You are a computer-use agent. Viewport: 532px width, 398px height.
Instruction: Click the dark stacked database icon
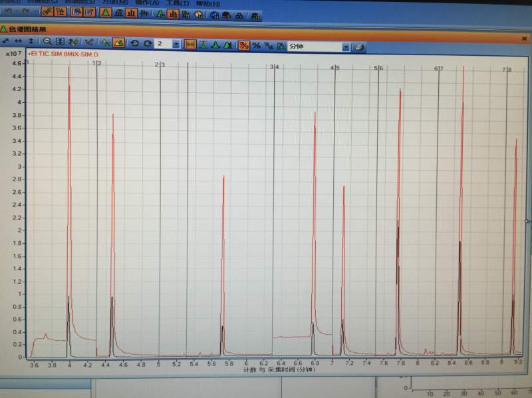tap(227, 15)
